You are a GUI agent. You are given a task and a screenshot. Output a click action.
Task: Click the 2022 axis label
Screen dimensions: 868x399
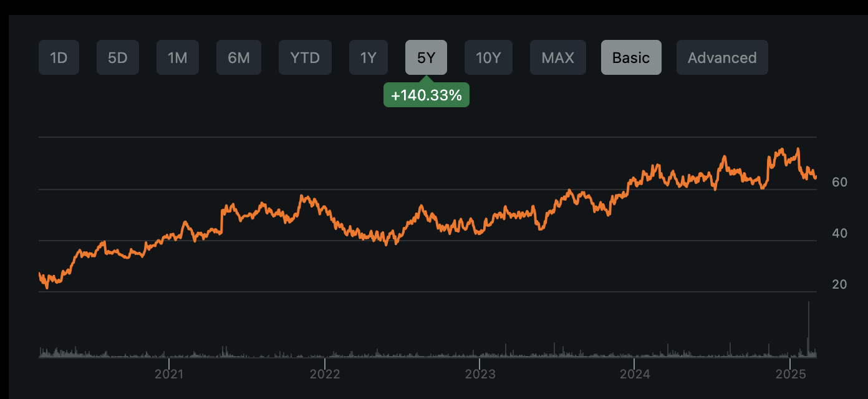pos(324,374)
